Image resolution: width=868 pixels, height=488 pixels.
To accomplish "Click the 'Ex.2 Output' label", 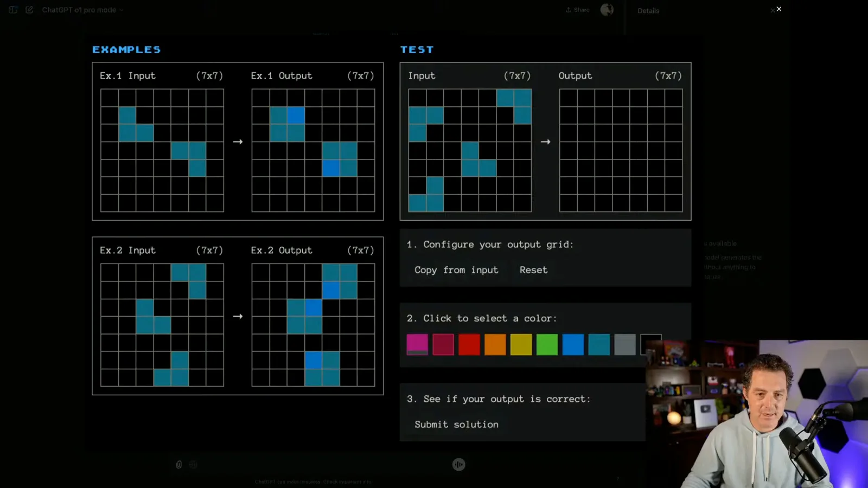I will pyautogui.click(x=282, y=251).
